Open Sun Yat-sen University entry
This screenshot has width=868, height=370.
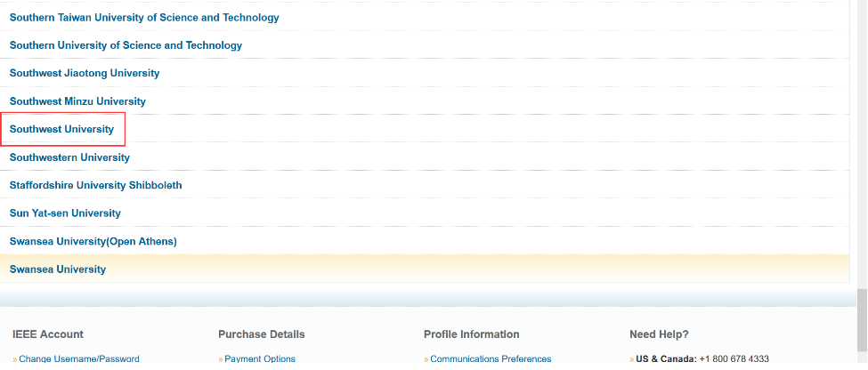pos(65,213)
